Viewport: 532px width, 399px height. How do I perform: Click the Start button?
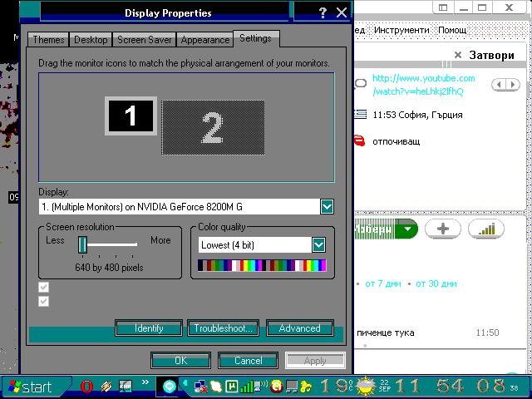[27, 387]
